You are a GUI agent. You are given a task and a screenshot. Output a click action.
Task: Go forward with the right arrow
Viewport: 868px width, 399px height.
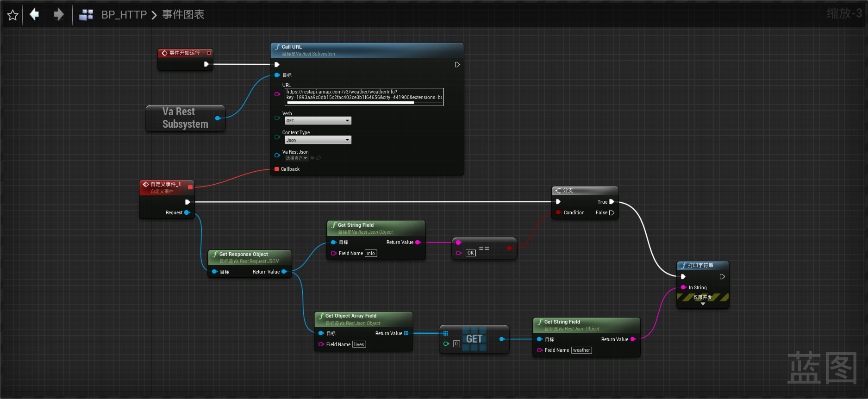click(x=58, y=14)
